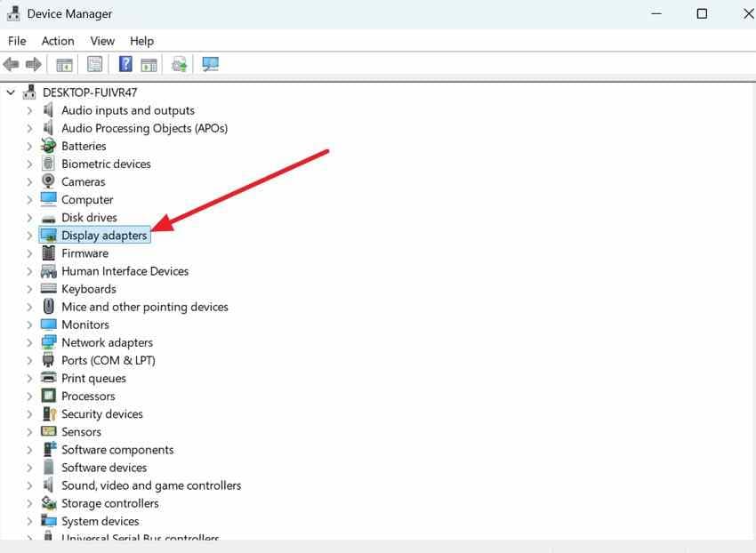
Task: Click the Batteries category icon
Action: 48,146
